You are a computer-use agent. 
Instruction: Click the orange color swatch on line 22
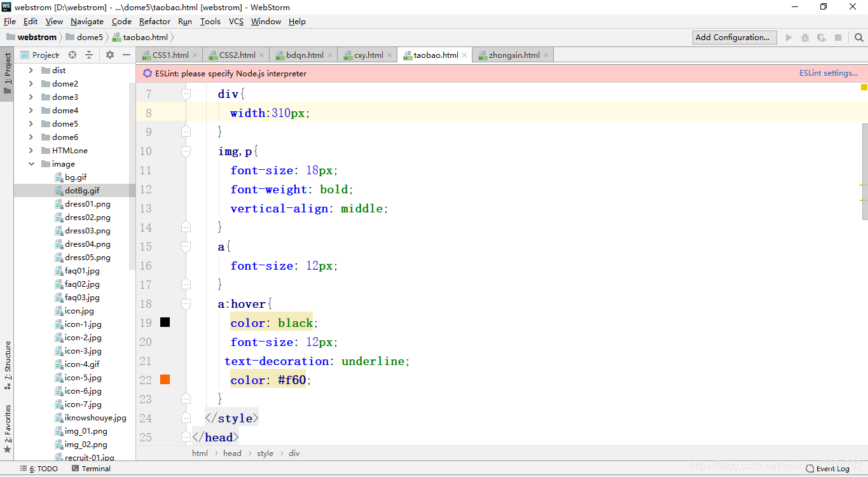[165, 380]
